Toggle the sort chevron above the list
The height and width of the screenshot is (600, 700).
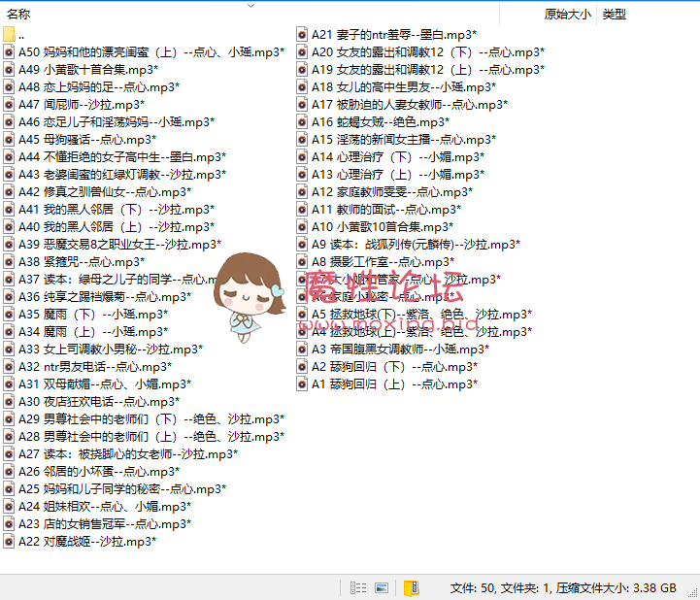pos(250,6)
